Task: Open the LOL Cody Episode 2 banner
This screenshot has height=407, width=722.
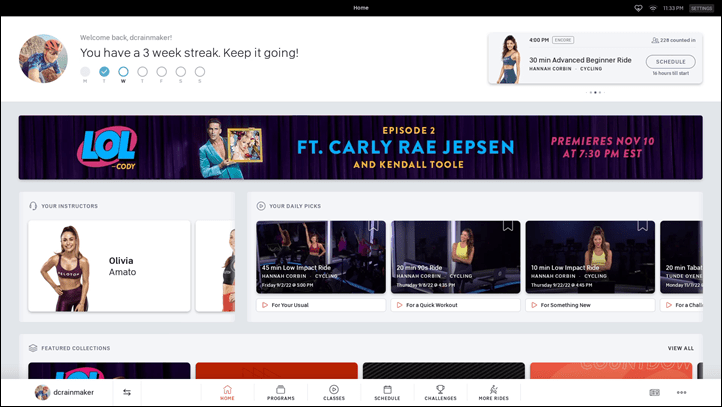Action: click(361, 147)
